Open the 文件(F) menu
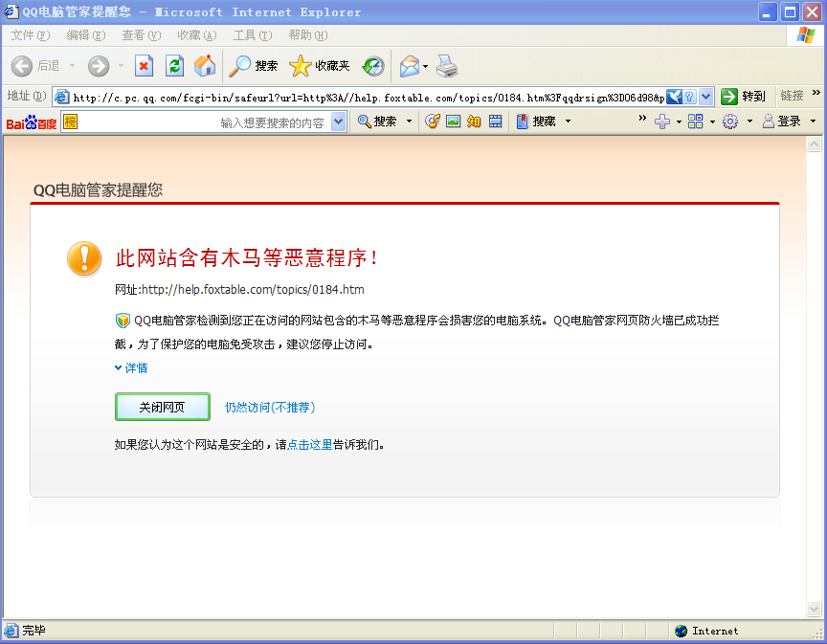 [31, 35]
